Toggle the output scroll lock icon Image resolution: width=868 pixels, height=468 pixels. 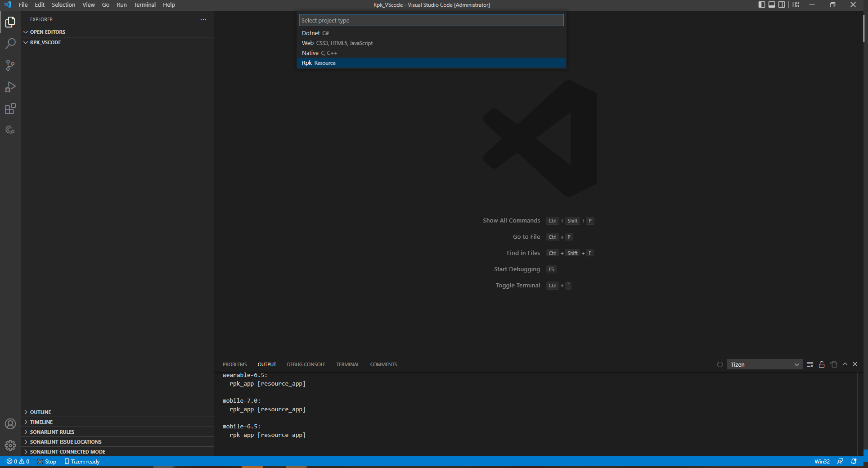point(822,364)
